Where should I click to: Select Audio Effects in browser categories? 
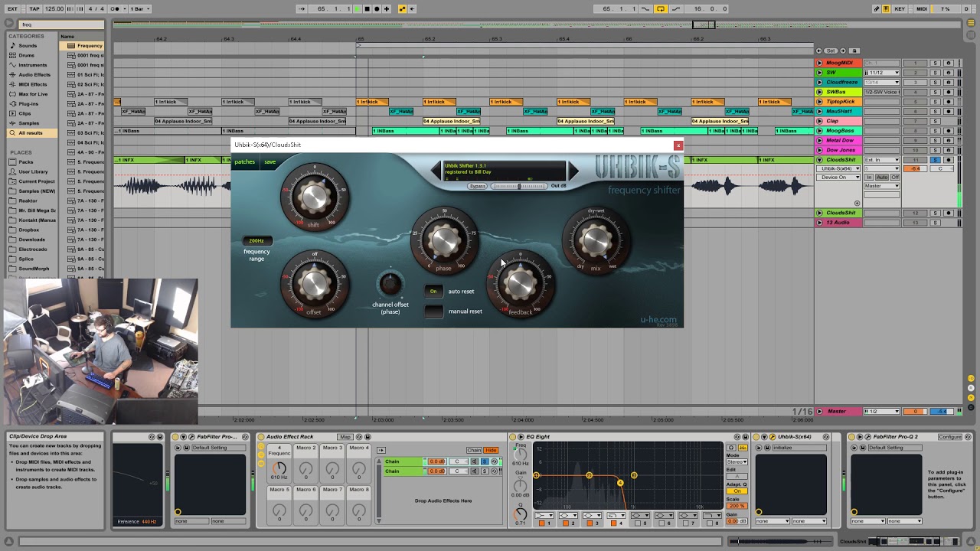pyautogui.click(x=34, y=75)
